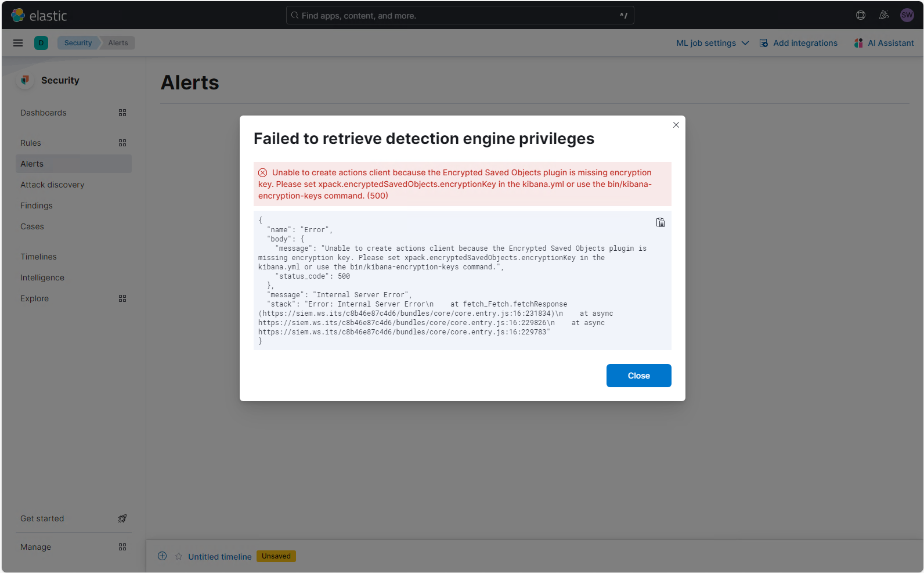Open Get started in sidebar

coord(42,518)
